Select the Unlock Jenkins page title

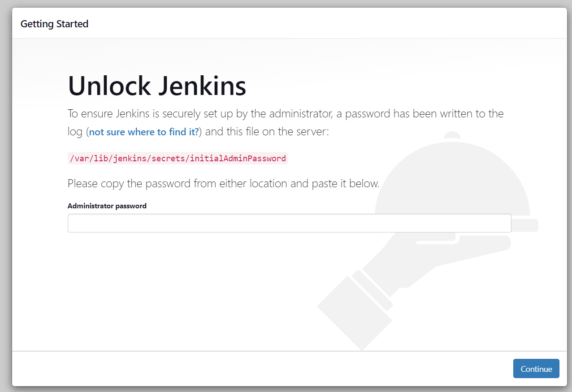click(x=156, y=86)
